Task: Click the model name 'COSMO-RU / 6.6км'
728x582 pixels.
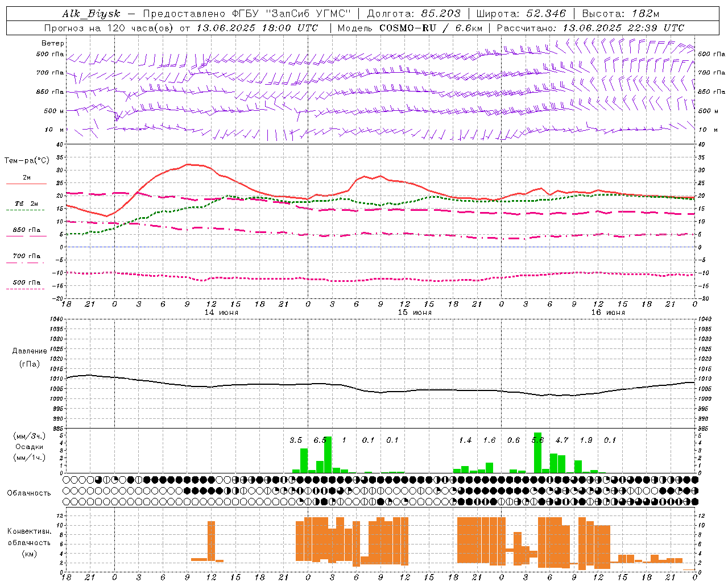Action: point(431,28)
